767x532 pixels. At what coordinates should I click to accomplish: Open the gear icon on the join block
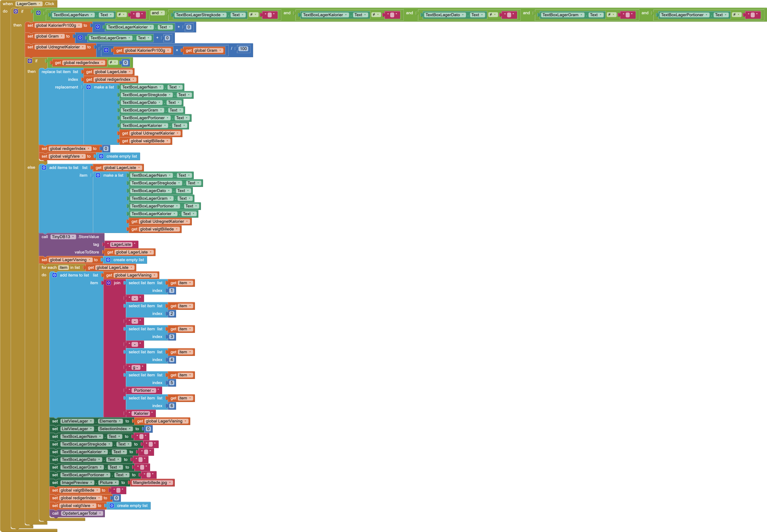pyautogui.click(x=109, y=283)
